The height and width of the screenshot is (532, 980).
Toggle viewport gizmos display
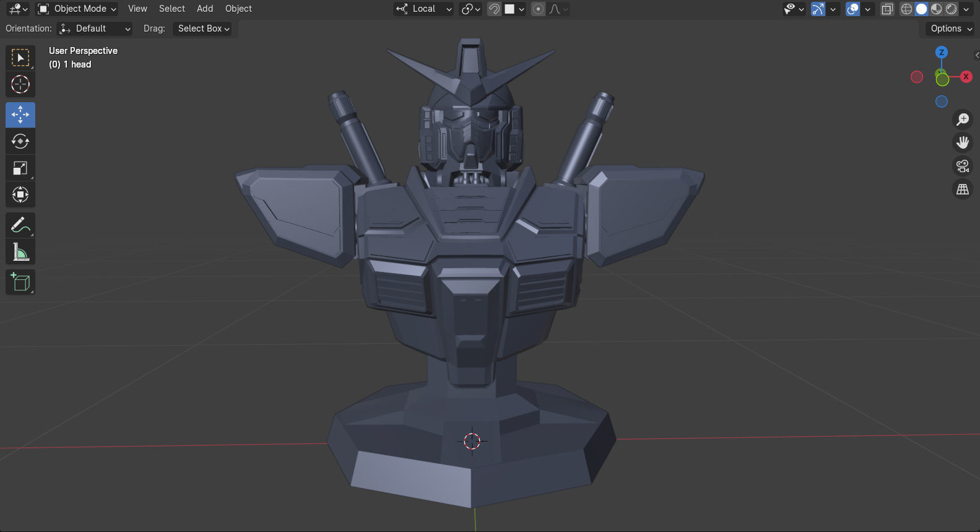pos(818,9)
